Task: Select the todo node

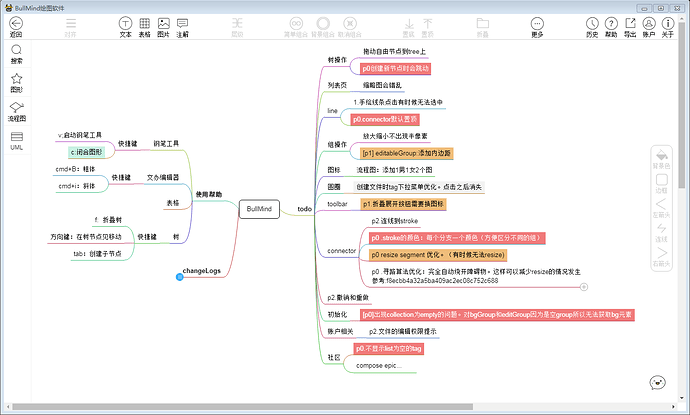Action: [305, 209]
